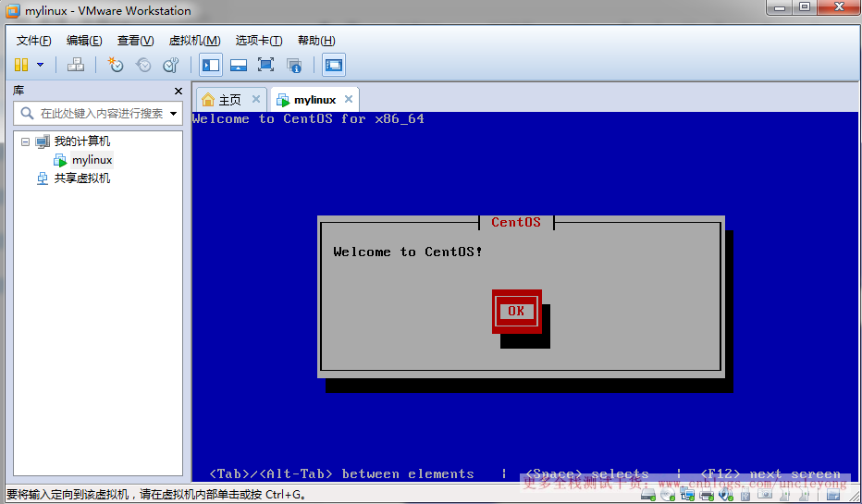862x504 pixels.
Task: Close the 库 library panel
Action: point(179,92)
